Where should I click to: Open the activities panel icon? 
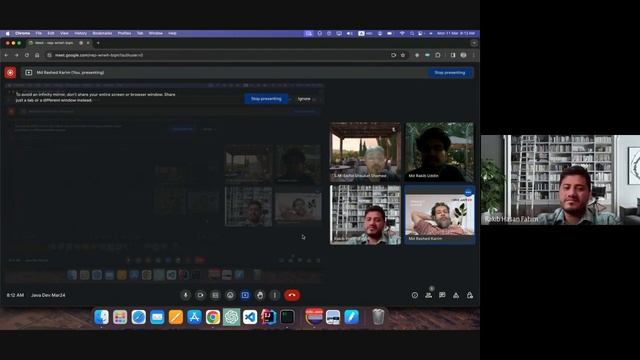tap(456, 295)
